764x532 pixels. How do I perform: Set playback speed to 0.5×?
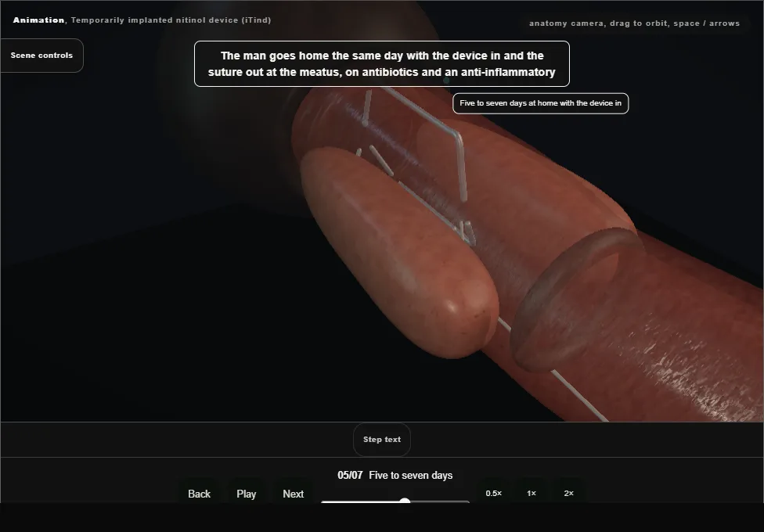pyautogui.click(x=494, y=493)
